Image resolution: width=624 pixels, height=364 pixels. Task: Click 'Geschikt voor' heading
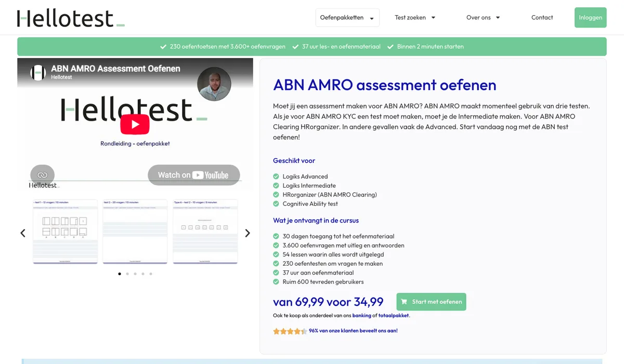[x=294, y=161]
